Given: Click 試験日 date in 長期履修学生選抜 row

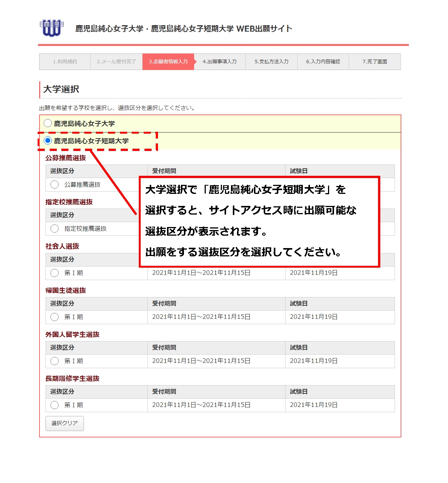Looking at the screenshot, I should pyautogui.click(x=314, y=405).
